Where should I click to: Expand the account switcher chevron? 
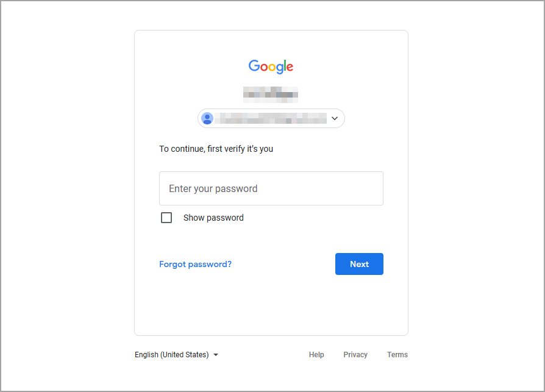tap(334, 118)
